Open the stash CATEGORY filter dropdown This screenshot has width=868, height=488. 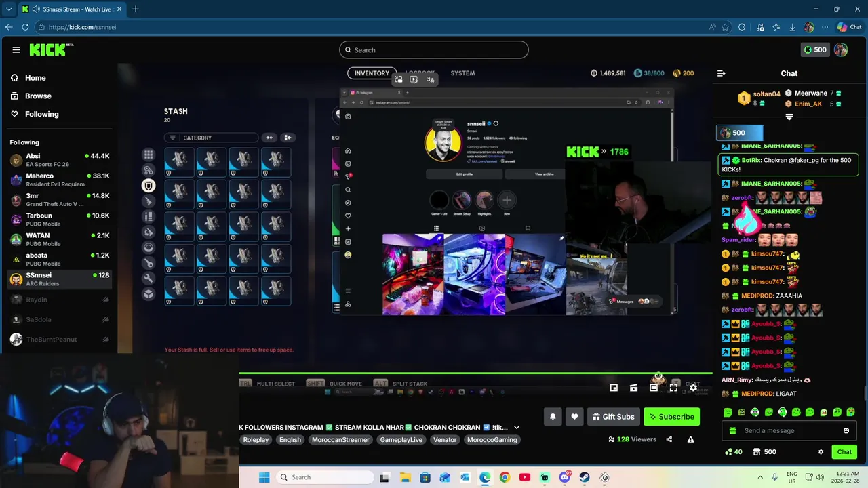point(212,138)
